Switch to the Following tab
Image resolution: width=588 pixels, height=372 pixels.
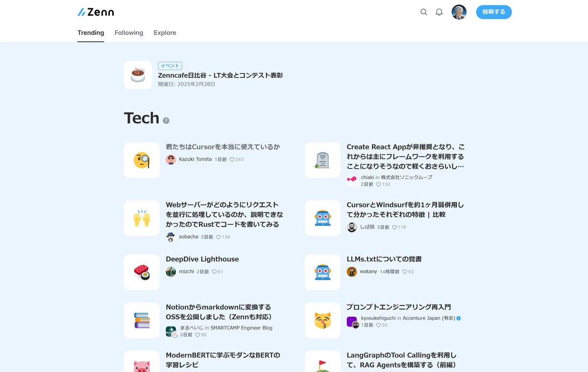click(x=129, y=33)
